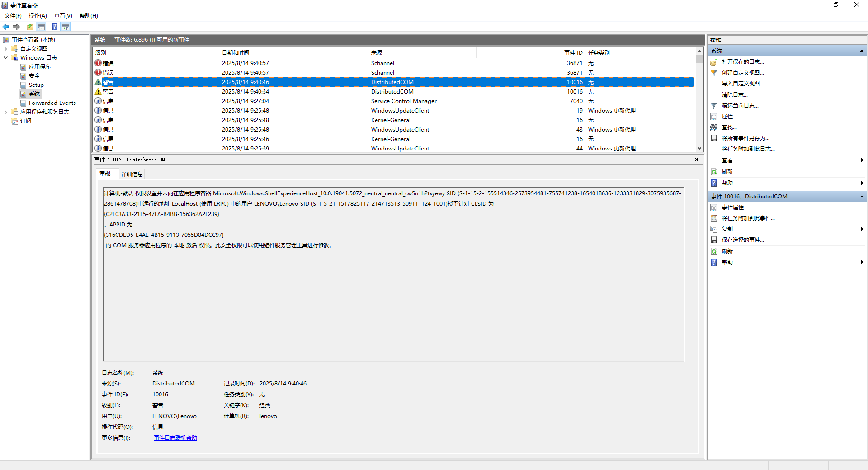
Task: Sort by 级别 column header
Action: (156, 53)
